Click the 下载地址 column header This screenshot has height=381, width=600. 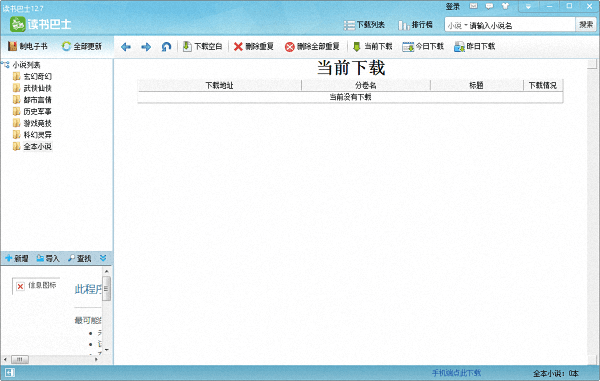tap(219, 85)
